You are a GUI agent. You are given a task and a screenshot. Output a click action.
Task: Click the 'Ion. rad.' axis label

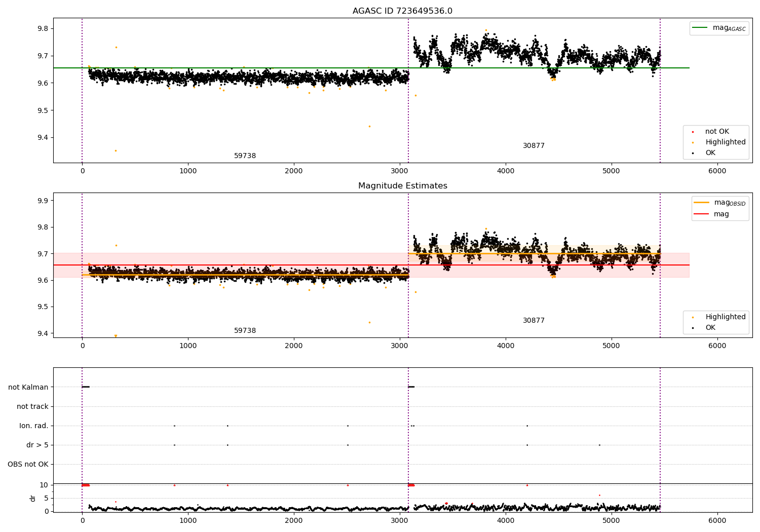pyautogui.click(x=34, y=426)
